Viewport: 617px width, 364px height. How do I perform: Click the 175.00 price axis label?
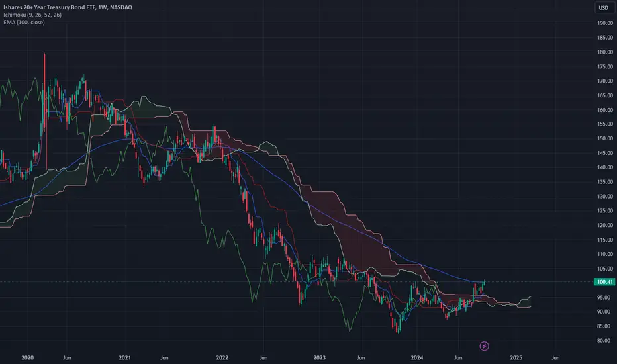tap(605, 66)
